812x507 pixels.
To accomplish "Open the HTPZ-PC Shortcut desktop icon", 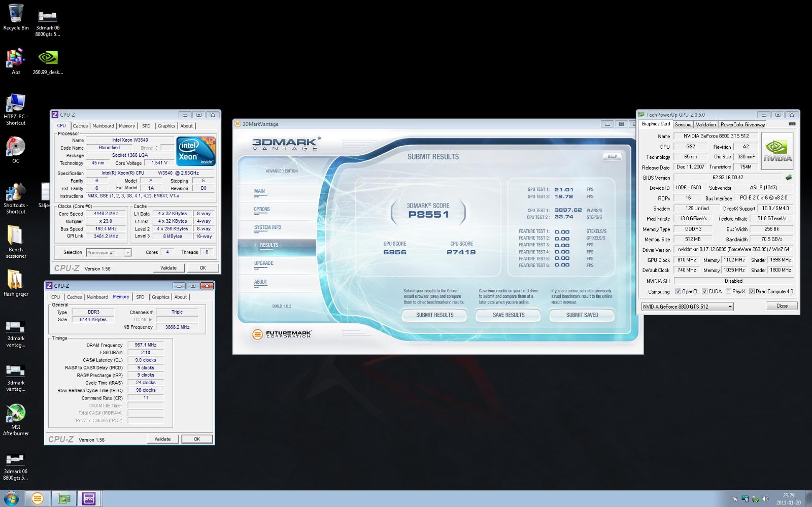I will pyautogui.click(x=16, y=109).
